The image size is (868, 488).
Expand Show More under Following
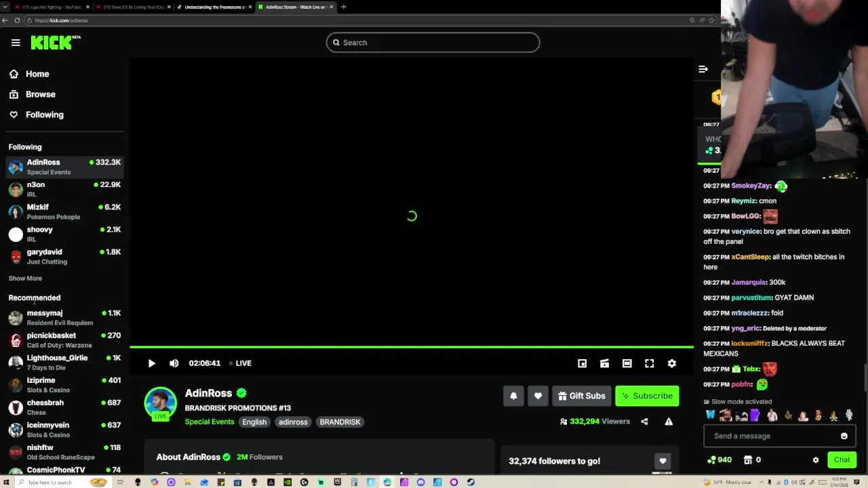point(25,278)
